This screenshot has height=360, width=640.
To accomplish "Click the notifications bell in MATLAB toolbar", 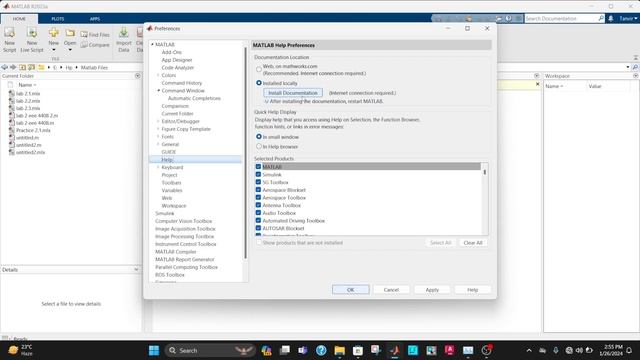I will tap(611, 18).
